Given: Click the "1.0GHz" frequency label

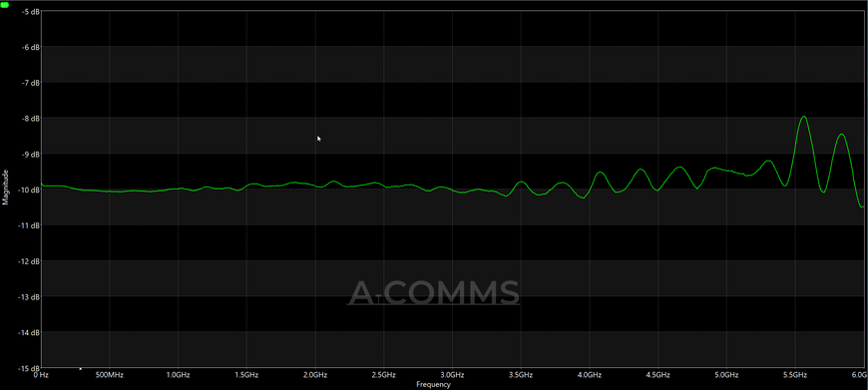Looking at the screenshot, I should click(178, 375).
